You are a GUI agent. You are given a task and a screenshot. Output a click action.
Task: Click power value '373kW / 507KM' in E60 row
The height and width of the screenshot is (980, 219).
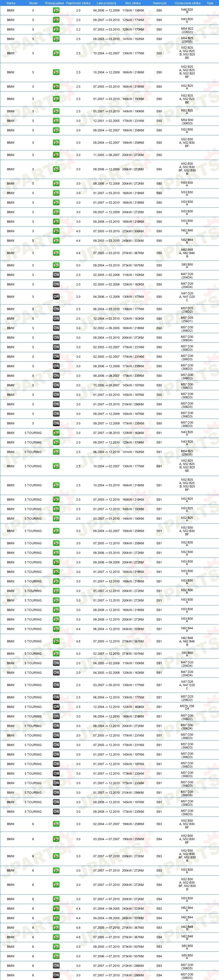pos(133,266)
